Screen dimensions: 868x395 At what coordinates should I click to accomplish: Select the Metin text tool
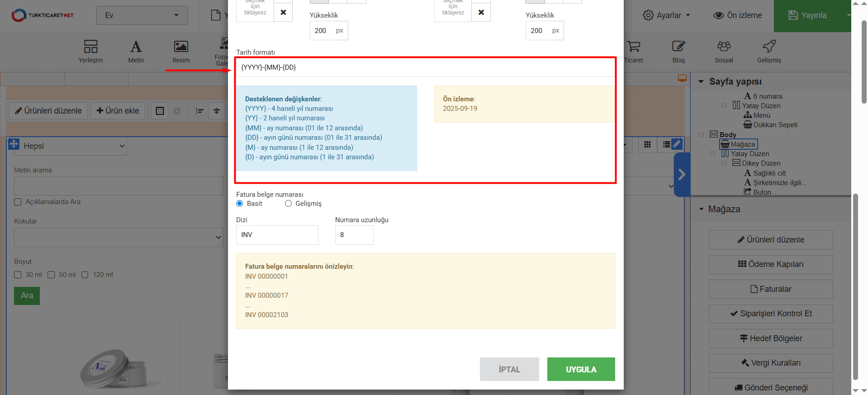[136, 51]
